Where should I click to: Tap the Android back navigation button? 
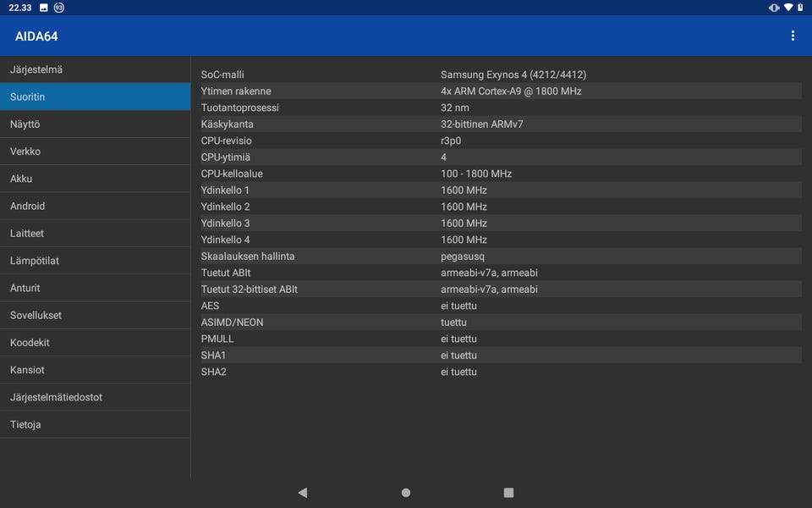coord(303,493)
